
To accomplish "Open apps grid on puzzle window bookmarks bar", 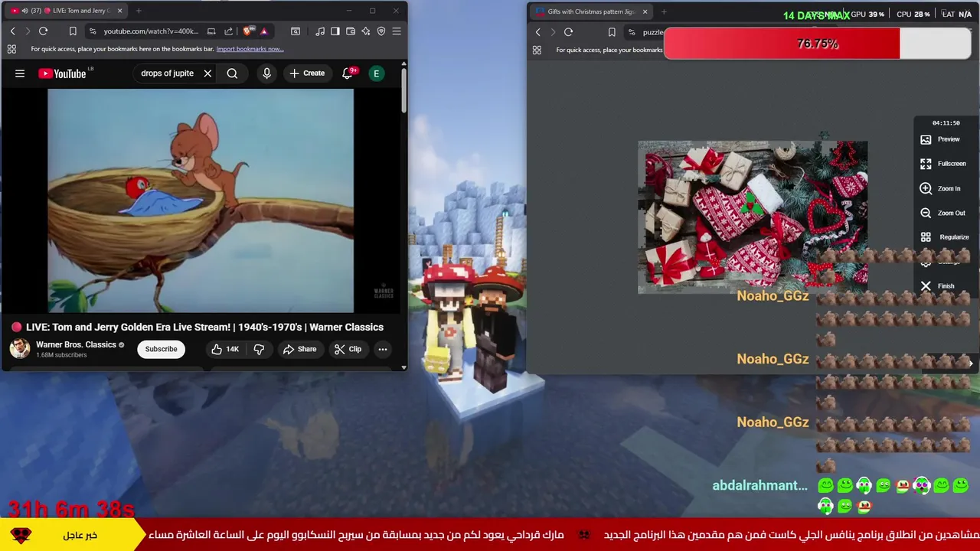I will point(537,50).
